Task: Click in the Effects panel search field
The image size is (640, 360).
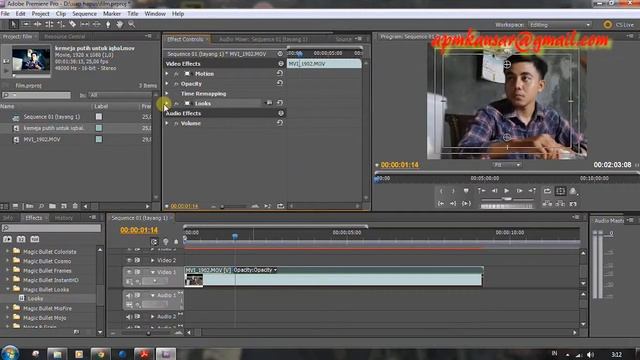Action: point(51,228)
